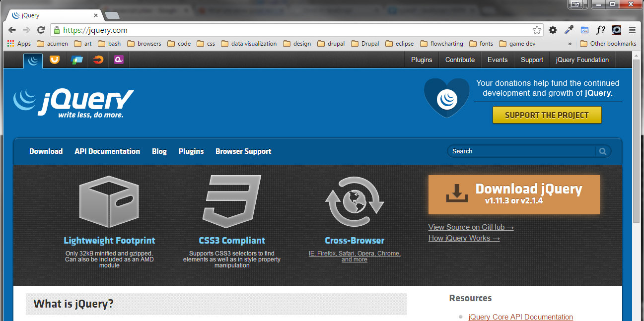The height and width of the screenshot is (321, 644).
Task: Click the Download jQuery button
Action: click(514, 194)
